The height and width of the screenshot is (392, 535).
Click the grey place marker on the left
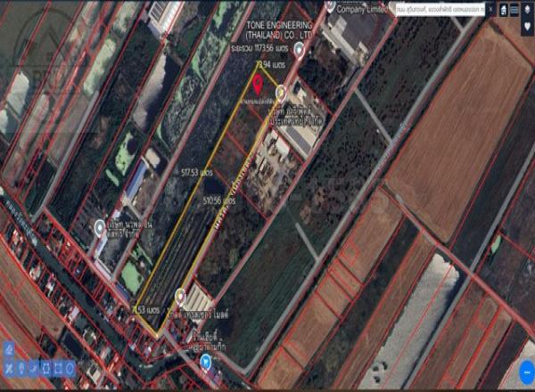[x=100, y=228]
